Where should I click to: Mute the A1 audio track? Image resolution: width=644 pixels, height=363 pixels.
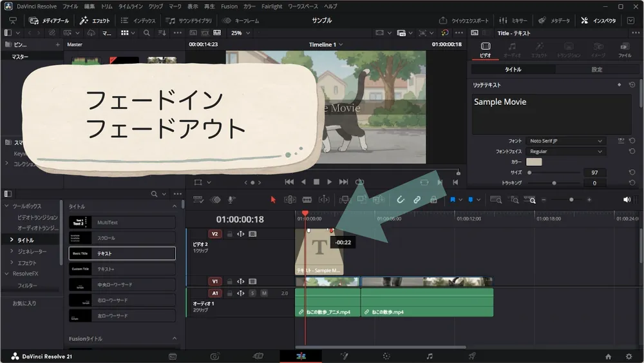264,293
